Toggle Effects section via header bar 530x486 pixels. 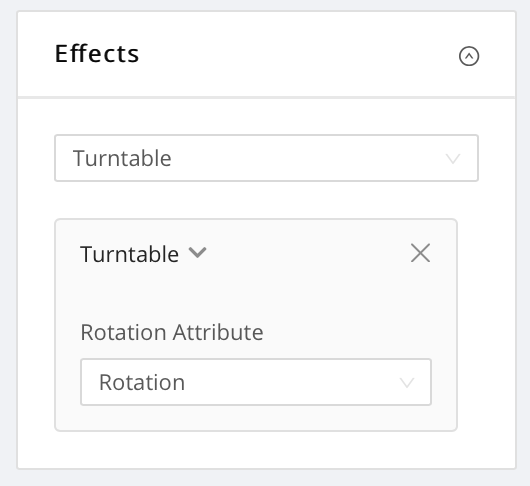pos(266,54)
